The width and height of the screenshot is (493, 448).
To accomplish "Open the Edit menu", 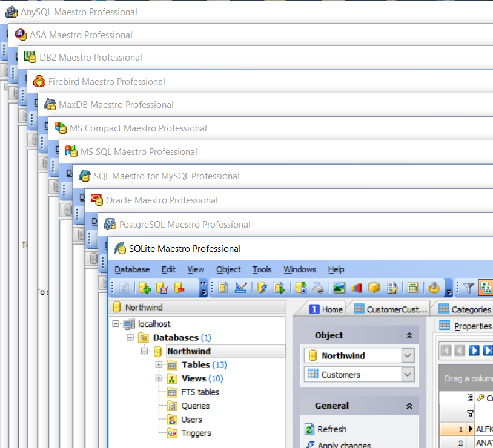I will coord(168,270).
